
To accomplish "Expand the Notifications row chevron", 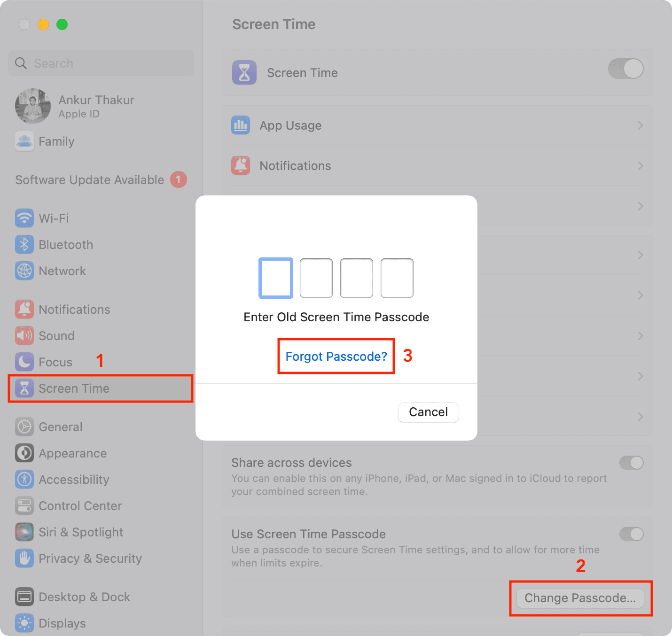I will [640, 166].
